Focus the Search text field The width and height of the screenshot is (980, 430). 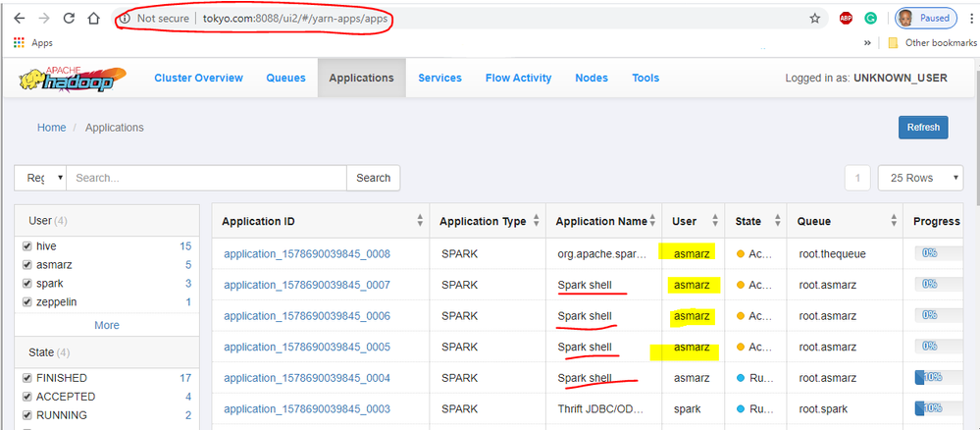click(x=207, y=178)
